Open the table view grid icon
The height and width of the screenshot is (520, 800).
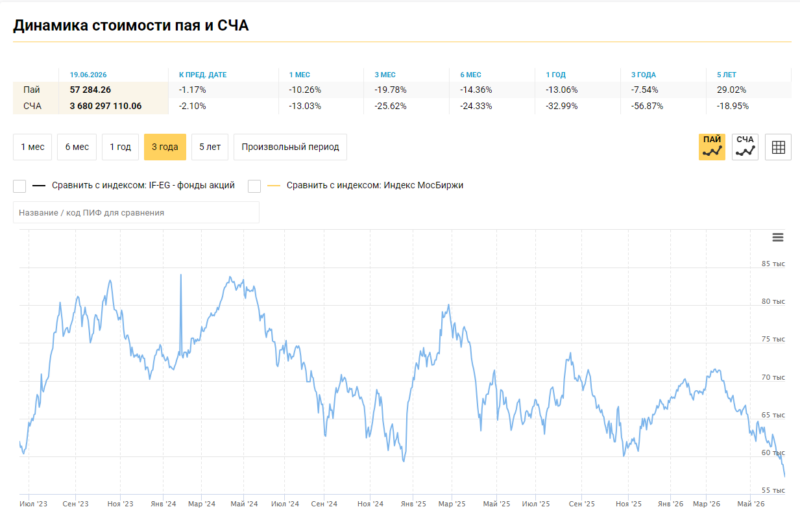778,147
